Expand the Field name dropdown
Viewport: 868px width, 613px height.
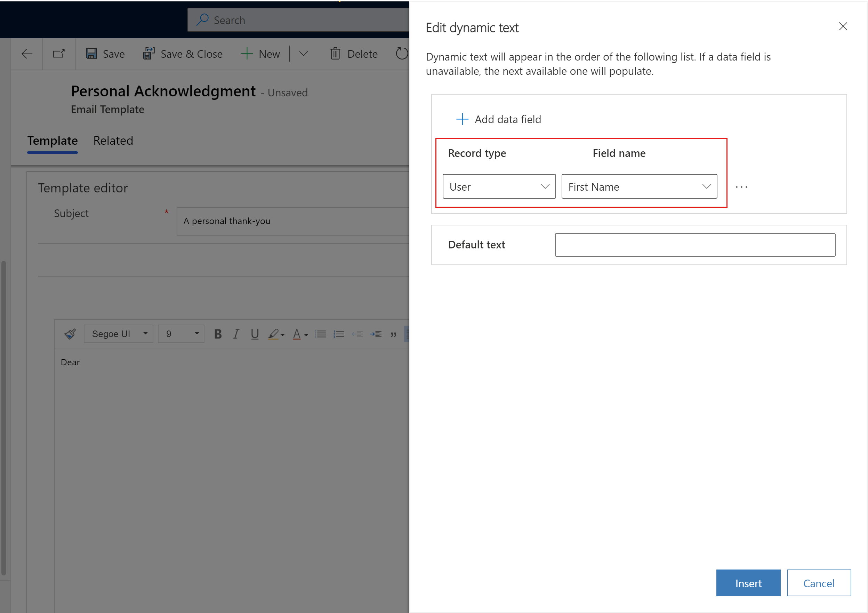pos(706,186)
